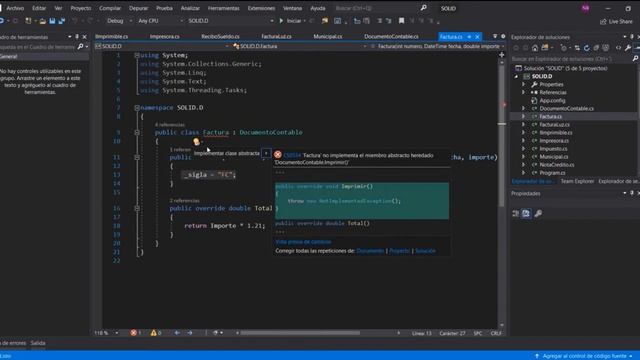640x360 pixels.
Task: Click Documento link in fix all occurrences
Action: [370, 251]
